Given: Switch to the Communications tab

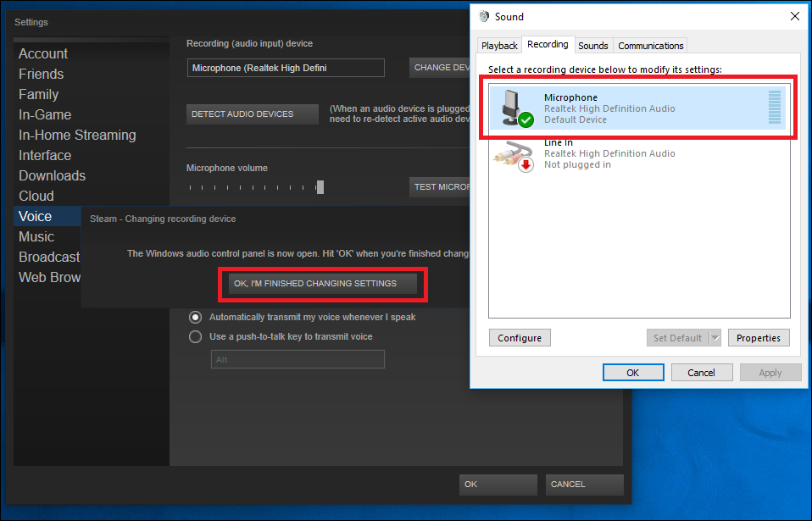Looking at the screenshot, I should click(x=650, y=46).
